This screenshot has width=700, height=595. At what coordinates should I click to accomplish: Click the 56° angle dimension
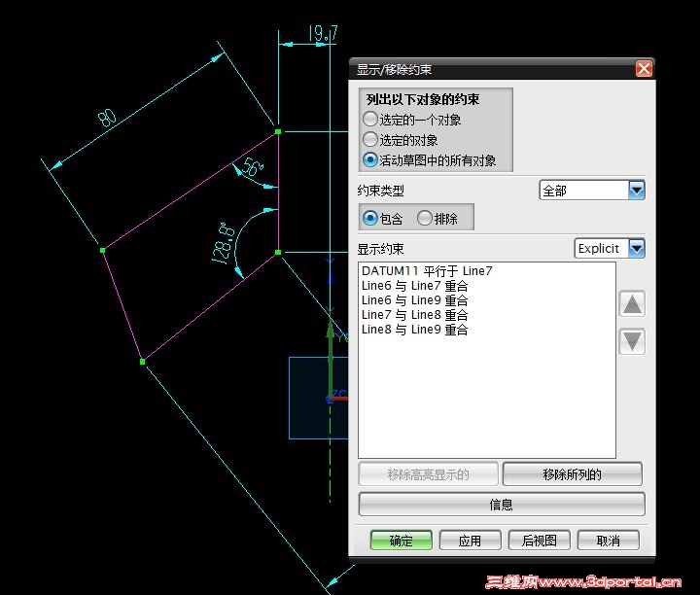coord(254,168)
